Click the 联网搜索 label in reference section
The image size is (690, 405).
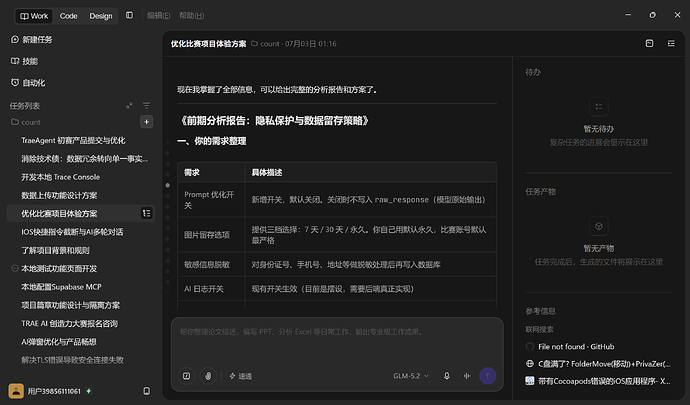click(x=539, y=329)
